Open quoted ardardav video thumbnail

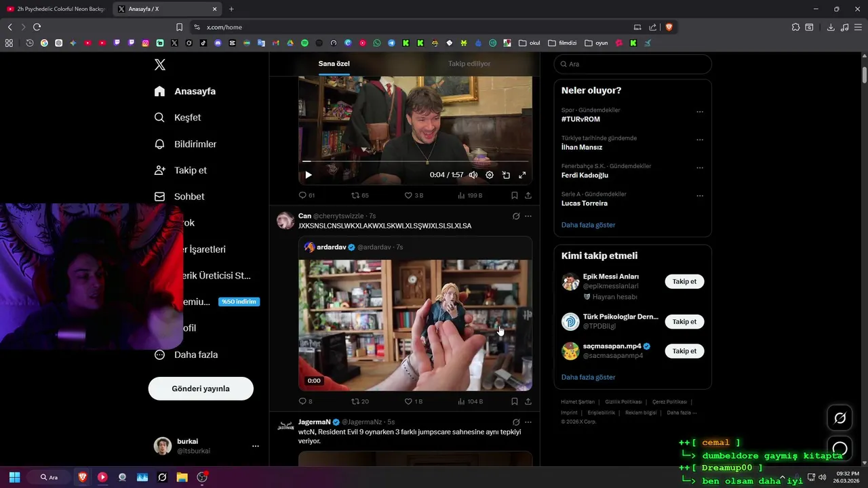coord(415,325)
